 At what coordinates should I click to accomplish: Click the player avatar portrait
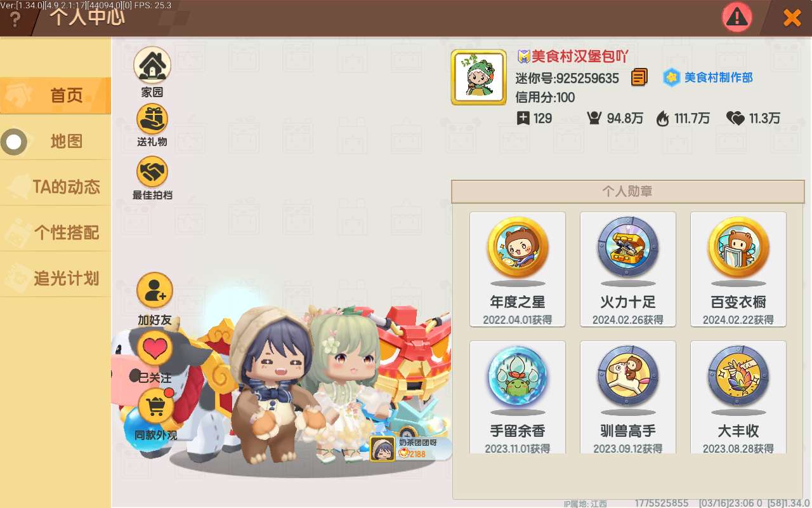[478, 77]
